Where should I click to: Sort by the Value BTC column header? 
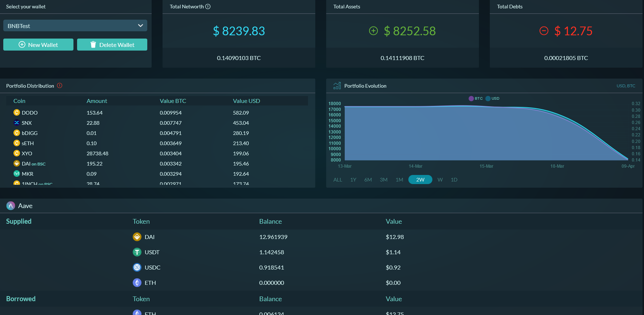173,101
